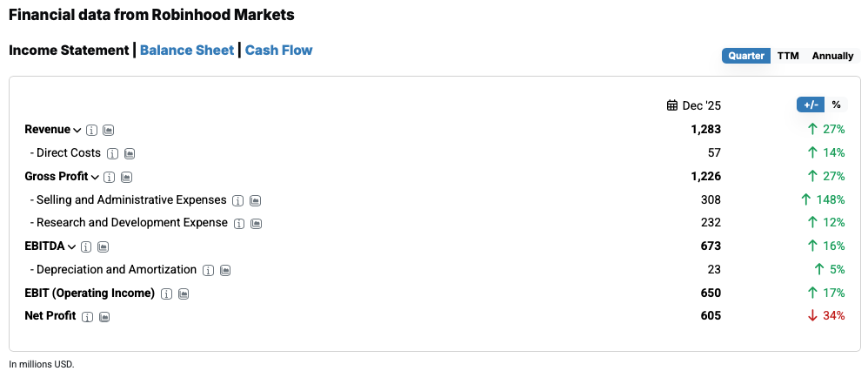Click the EBIT (Operating Income) info icon
868x371 pixels.
[166, 294]
